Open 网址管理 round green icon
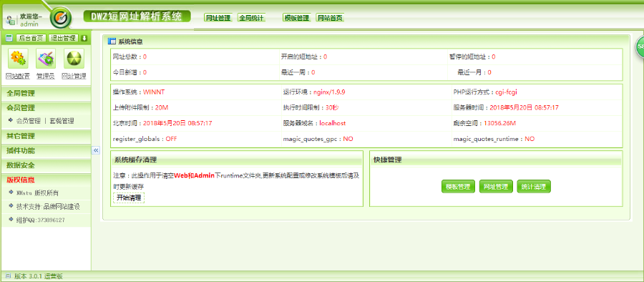 [74, 59]
